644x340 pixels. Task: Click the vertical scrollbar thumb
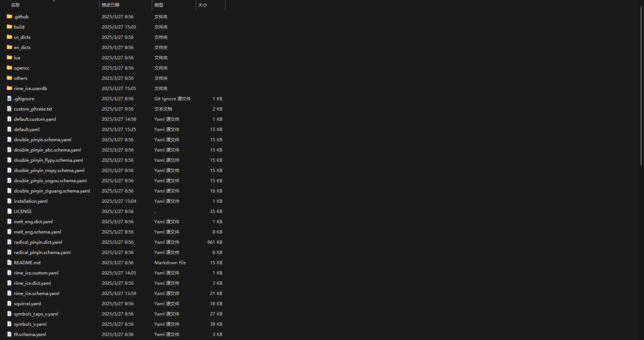[641, 86]
